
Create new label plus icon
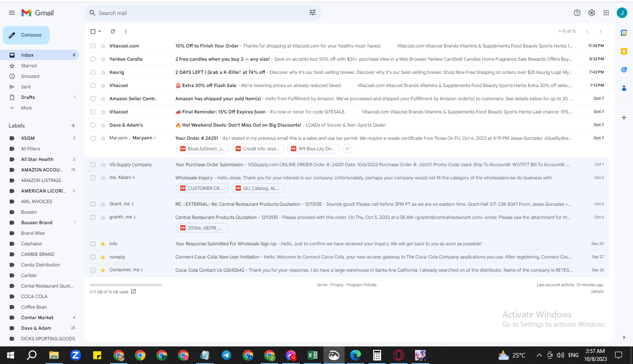pyautogui.click(x=73, y=126)
